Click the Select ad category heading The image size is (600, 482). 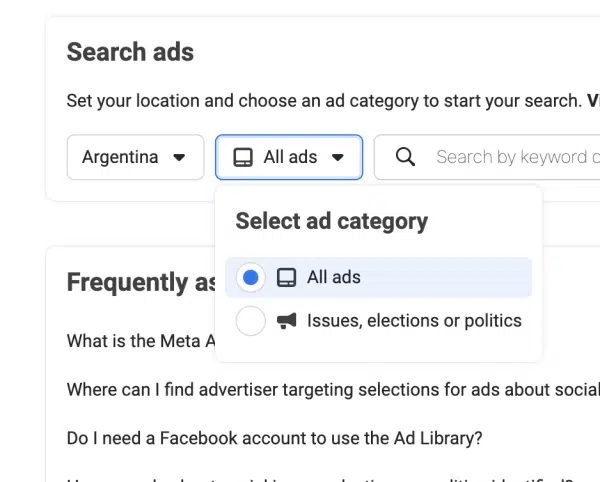pyautogui.click(x=331, y=221)
